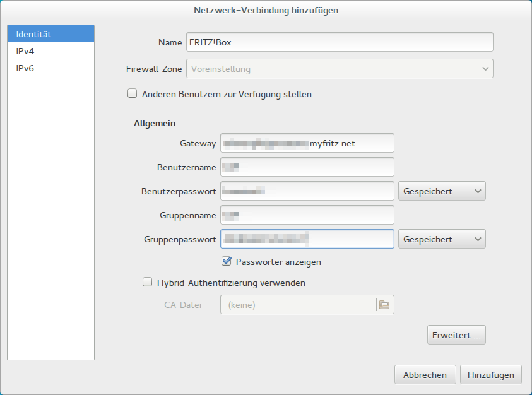Select the Identität section in sidebar
The width and height of the screenshot is (532, 395).
(x=50, y=34)
